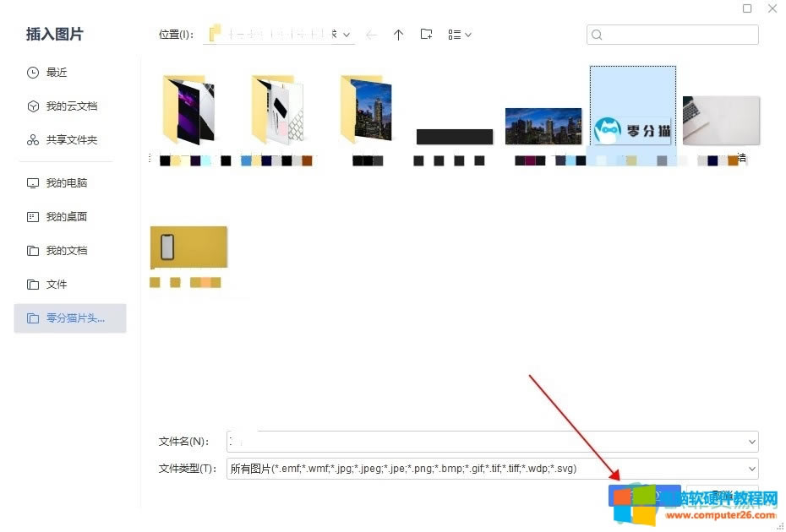Open 我的云文档 in the sidebar
The height and width of the screenshot is (532, 786).
tap(71, 106)
